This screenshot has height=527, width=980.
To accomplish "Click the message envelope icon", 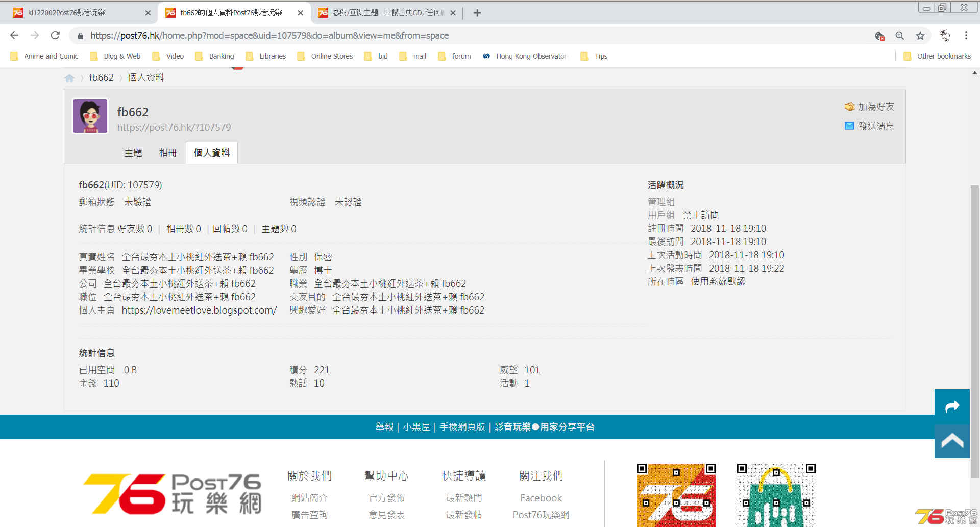I will pos(849,126).
